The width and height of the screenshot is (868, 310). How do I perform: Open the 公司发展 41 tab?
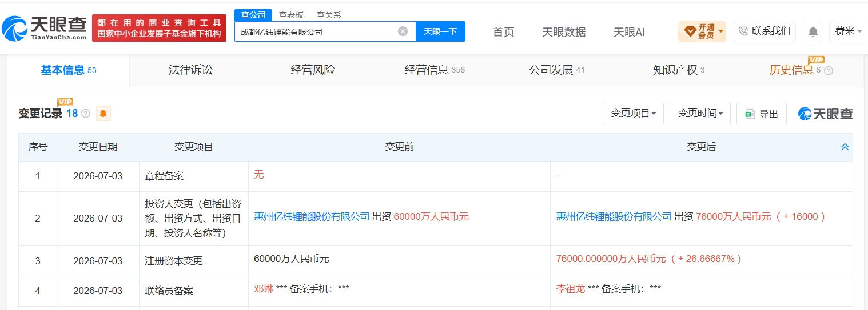(x=557, y=70)
